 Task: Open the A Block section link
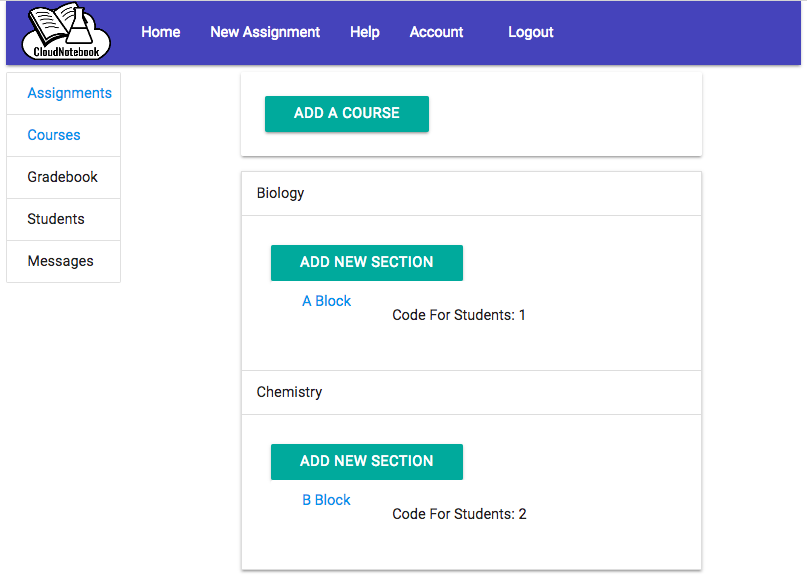click(x=326, y=301)
